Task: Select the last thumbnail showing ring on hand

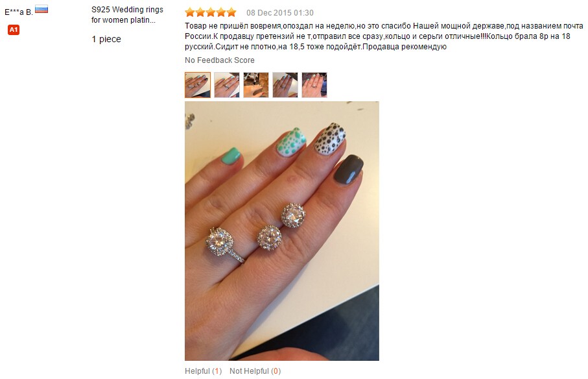Action: (x=314, y=85)
